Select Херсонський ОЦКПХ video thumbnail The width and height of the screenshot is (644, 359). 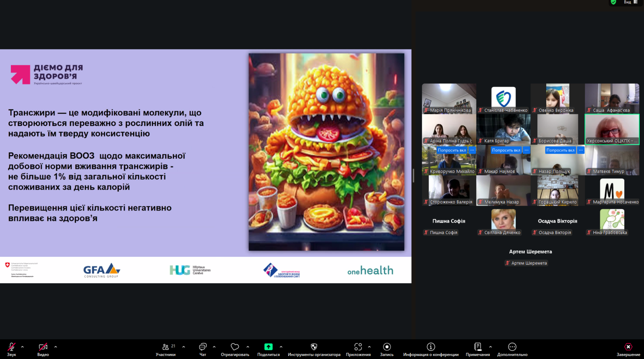[x=612, y=129]
